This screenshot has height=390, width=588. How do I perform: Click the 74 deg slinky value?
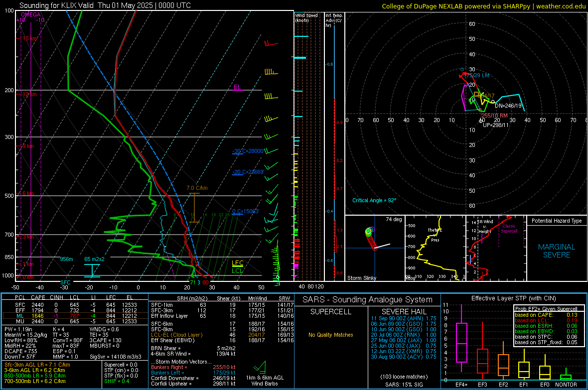[394, 219]
